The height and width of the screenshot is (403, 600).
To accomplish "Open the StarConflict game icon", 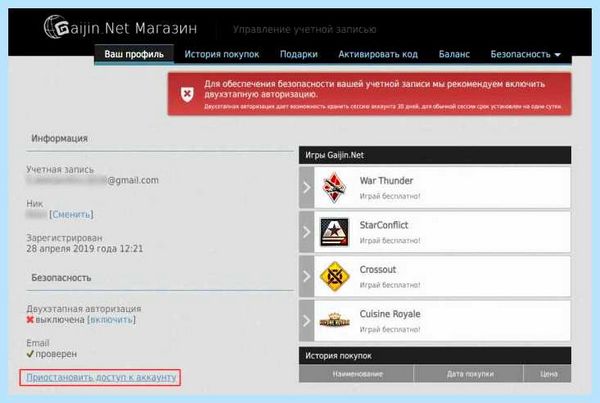I will click(x=334, y=232).
